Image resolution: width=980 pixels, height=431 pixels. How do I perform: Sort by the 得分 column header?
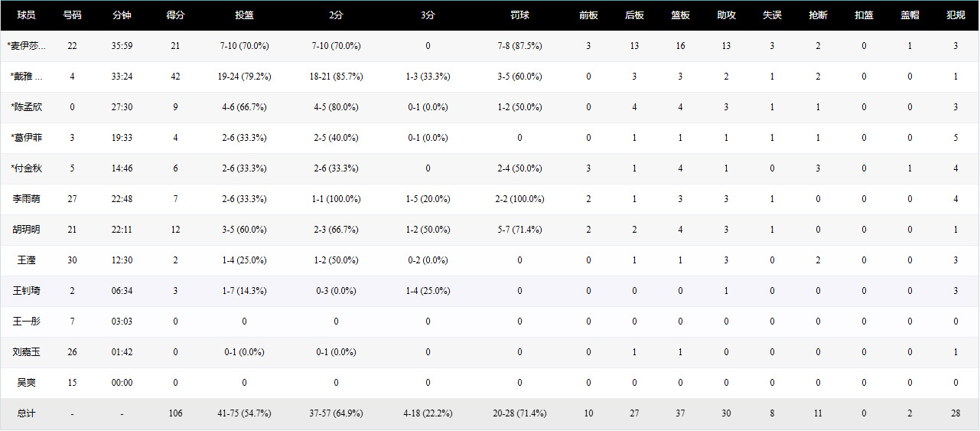coord(175,15)
